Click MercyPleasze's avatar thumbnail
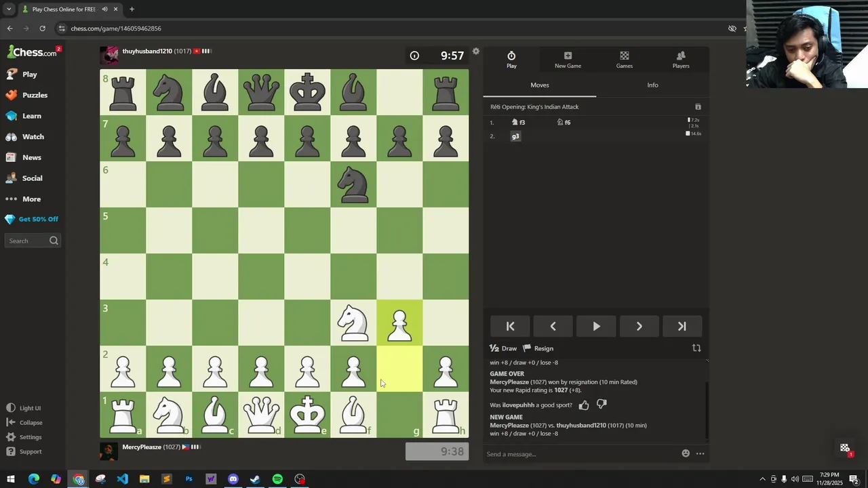Image resolution: width=868 pixels, height=488 pixels. (108, 451)
